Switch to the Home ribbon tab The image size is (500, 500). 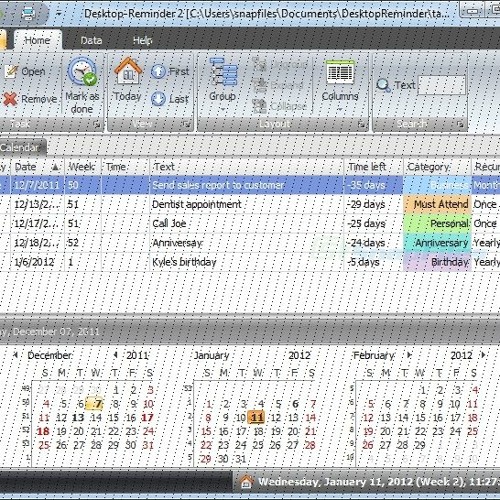[x=38, y=40]
